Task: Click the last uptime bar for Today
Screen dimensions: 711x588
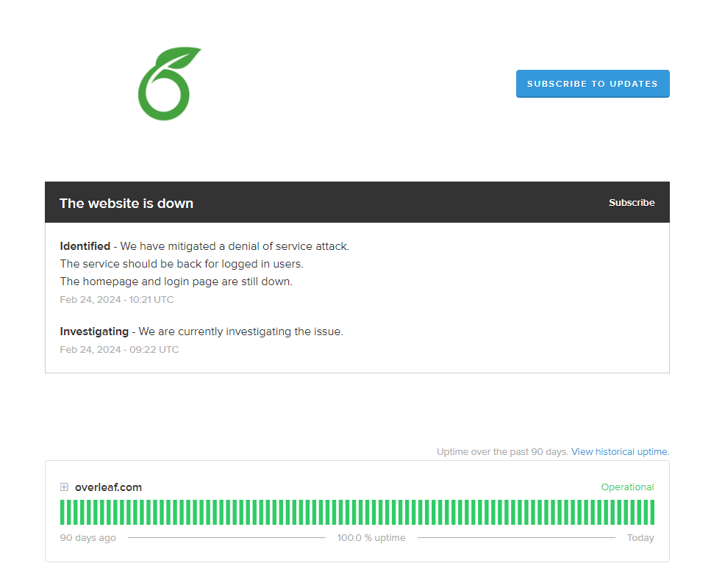Action: click(652, 512)
